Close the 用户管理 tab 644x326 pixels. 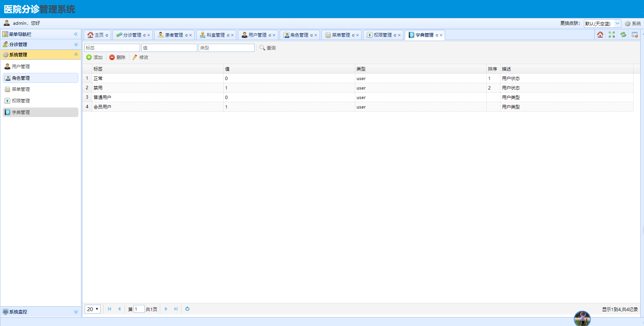click(274, 35)
